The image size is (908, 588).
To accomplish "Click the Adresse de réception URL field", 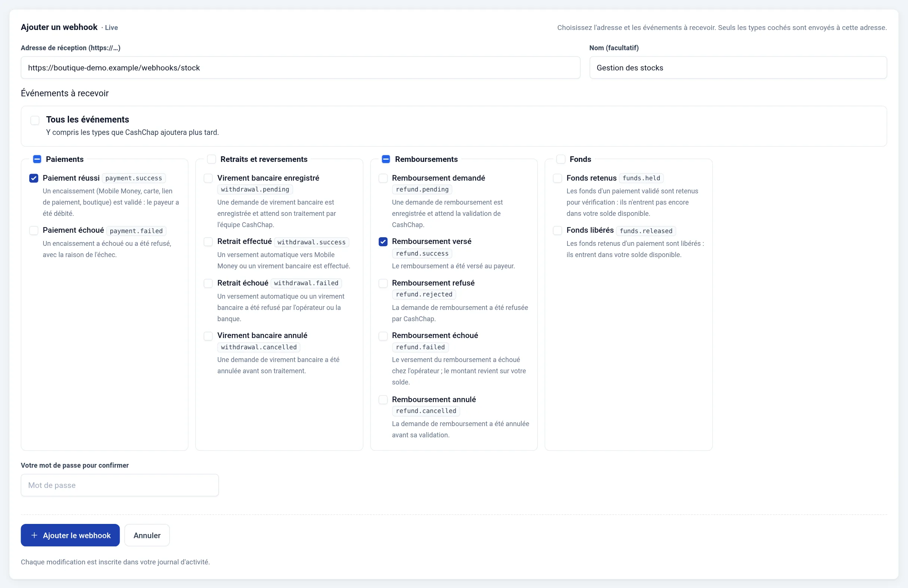I will coord(300,67).
